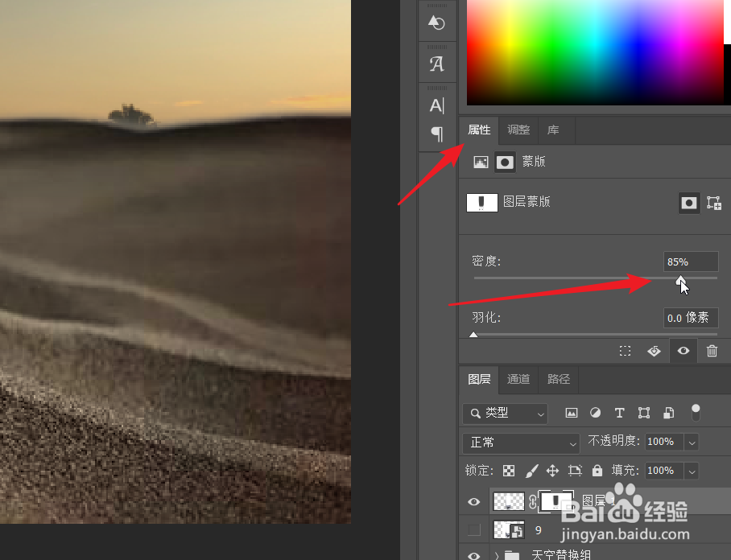Select the layer 9 thumbnail
Screen dimensions: 731x560
point(509,530)
